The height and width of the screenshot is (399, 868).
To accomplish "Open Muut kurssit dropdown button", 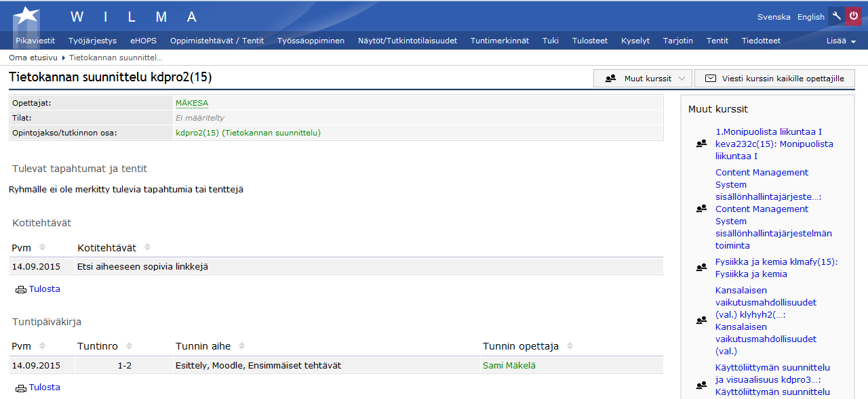I will (642, 79).
